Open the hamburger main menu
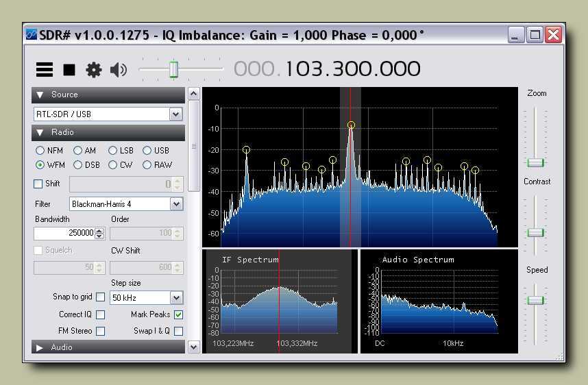Image resolution: width=588 pixels, height=385 pixels. point(45,70)
